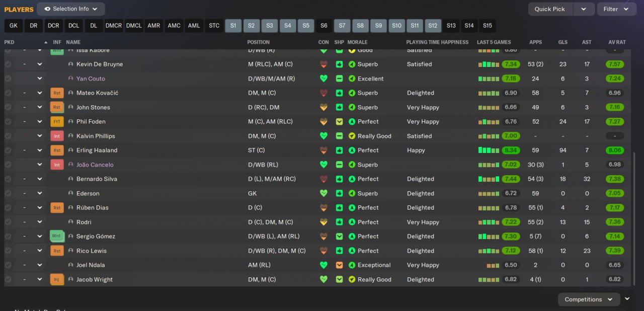Click Erling Haaland's morale arrow icon

click(x=352, y=150)
